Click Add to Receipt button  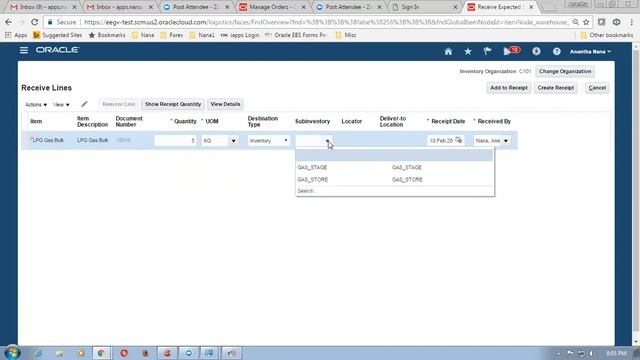pos(509,88)
